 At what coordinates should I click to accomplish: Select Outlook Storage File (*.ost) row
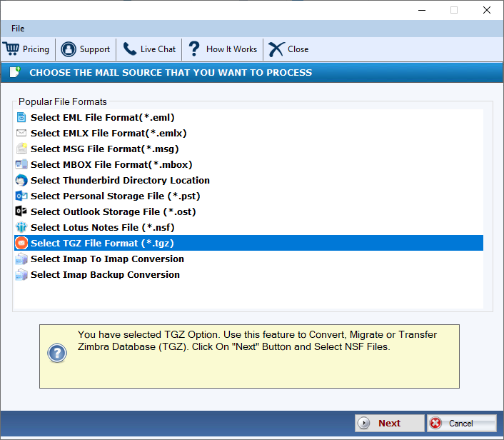pyautogui.click(x=248, y=212)
